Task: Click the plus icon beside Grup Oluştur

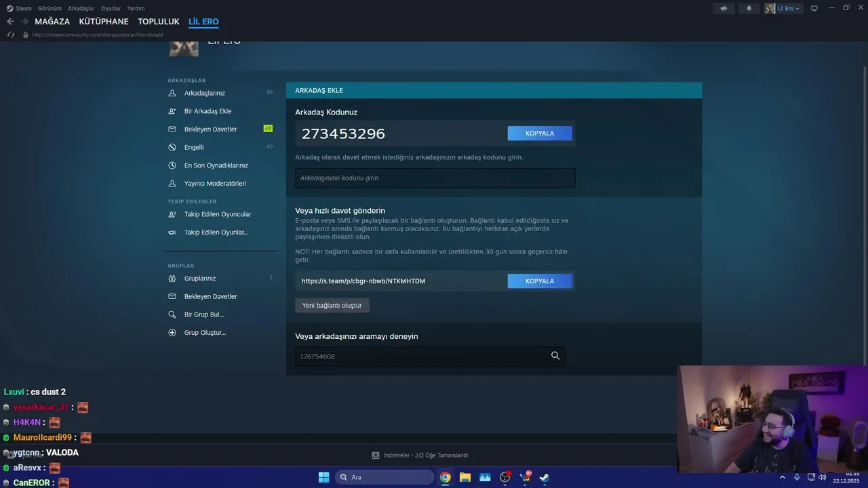Action: click(172, 333)
